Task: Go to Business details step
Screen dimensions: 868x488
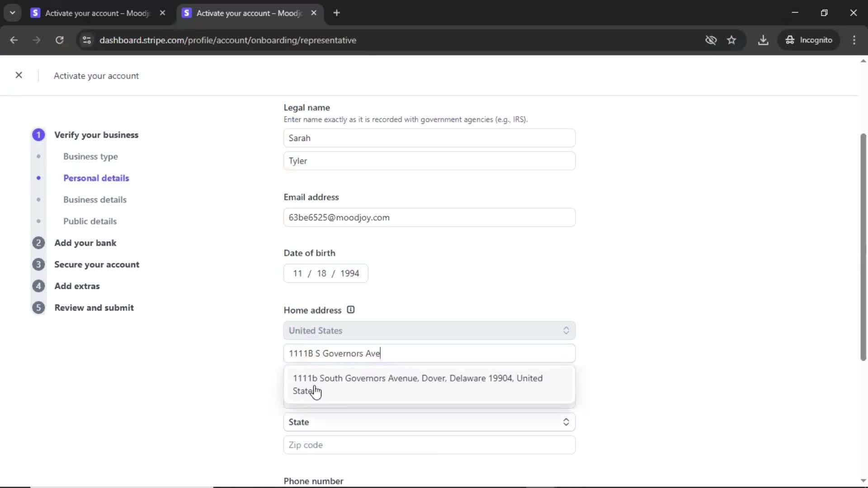Action: click(x=94, y=200)
